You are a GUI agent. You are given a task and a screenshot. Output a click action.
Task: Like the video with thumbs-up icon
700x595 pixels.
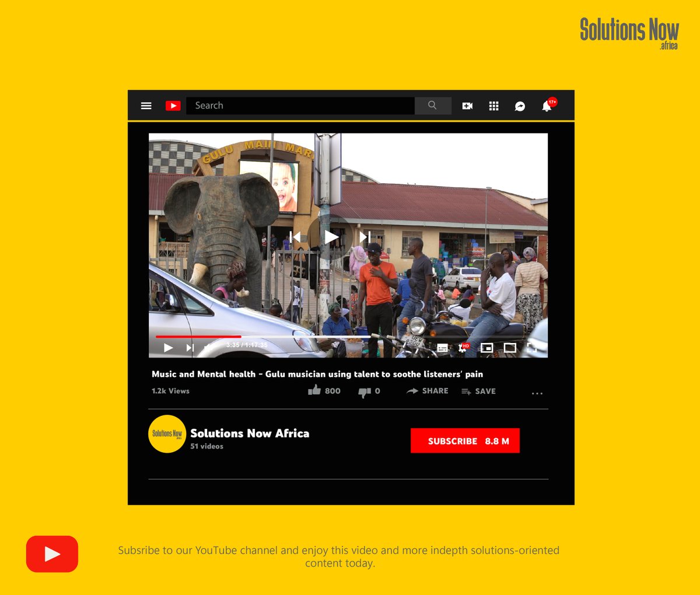[x=314, y=390]
